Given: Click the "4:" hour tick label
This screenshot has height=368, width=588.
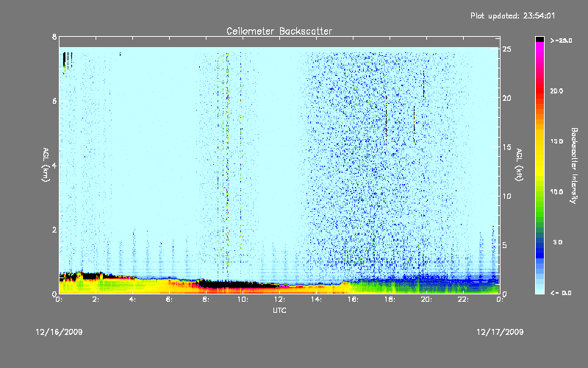Looking at the screenshot, I should [x=133, y=300].
